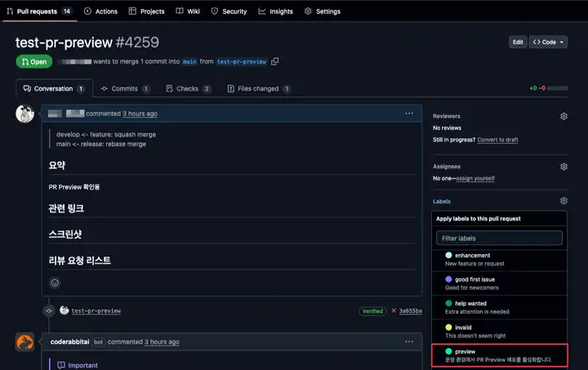Image resolution: width=588 pixels, height=370 pixels.
Task: Click the author avatar beside first comment
Action: coord(25,114)
